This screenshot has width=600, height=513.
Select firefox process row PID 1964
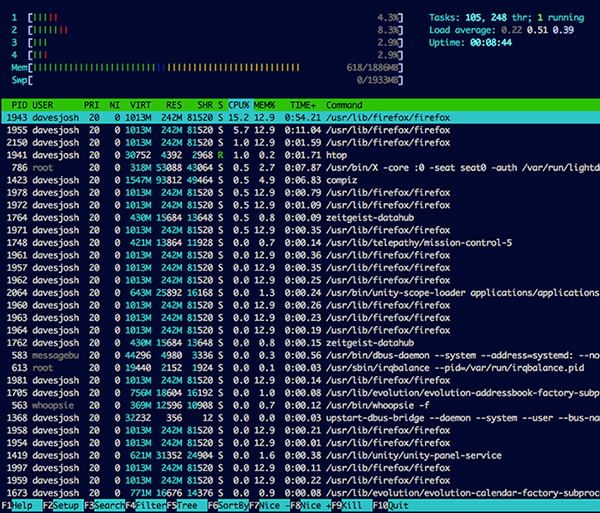click(301, 330)
